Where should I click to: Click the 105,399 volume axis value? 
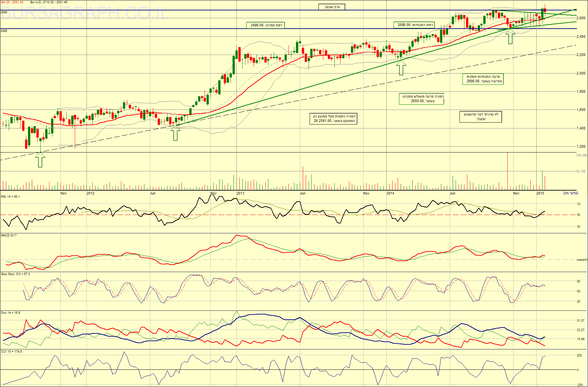coord(581,155)
